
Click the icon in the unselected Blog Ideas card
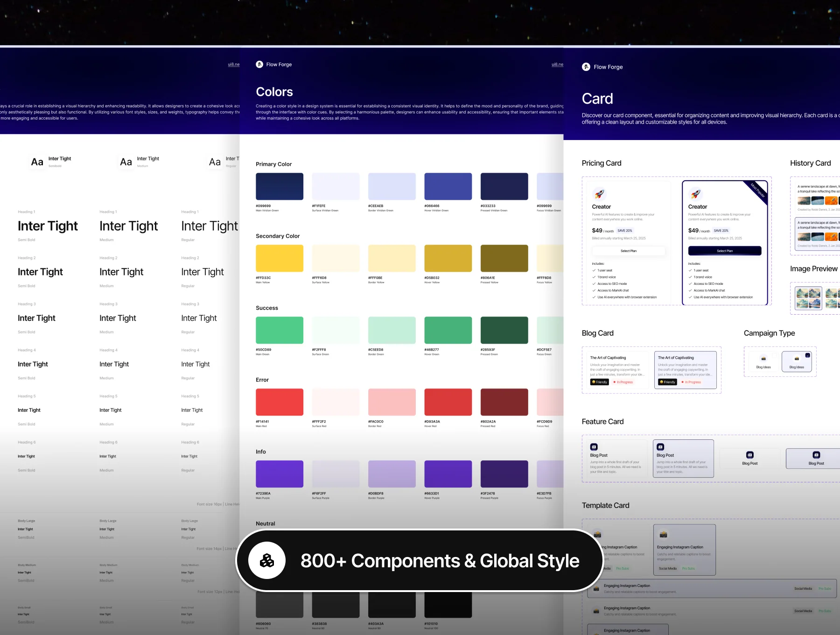[763, 359]
